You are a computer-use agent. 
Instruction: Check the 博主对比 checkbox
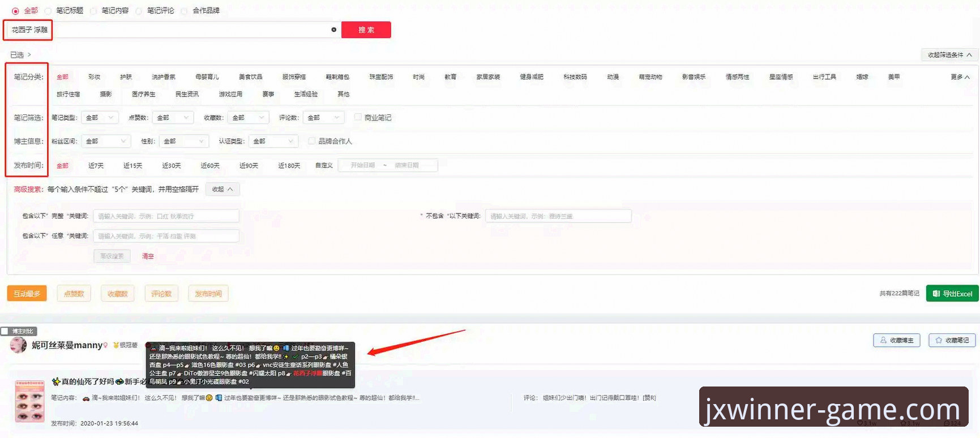pos(5,331)
